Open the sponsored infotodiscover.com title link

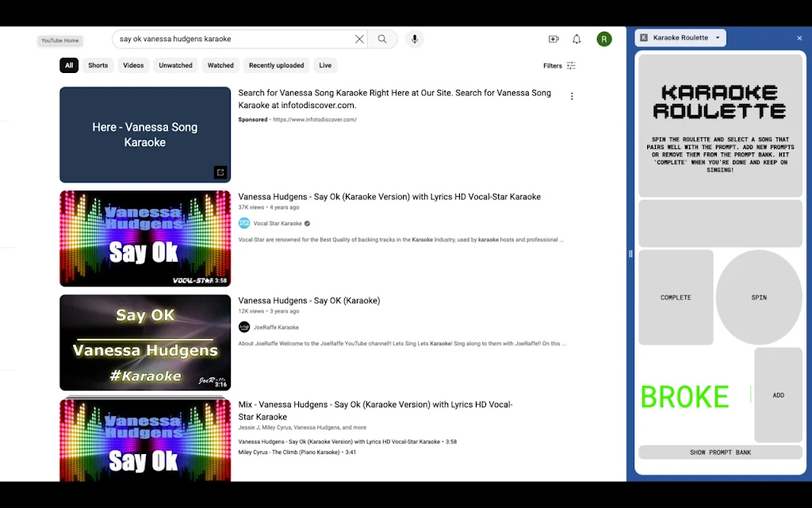click(x=395, y=99)
